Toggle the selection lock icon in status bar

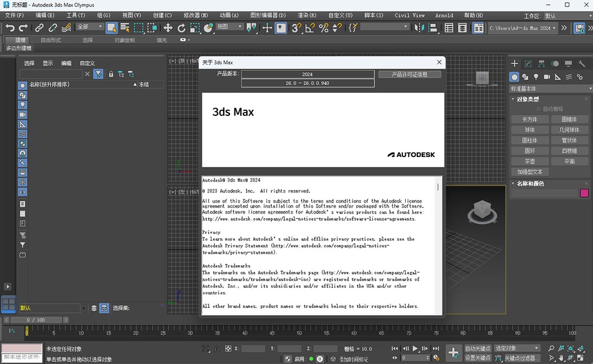pyautogui.click(x=216, y=349)
